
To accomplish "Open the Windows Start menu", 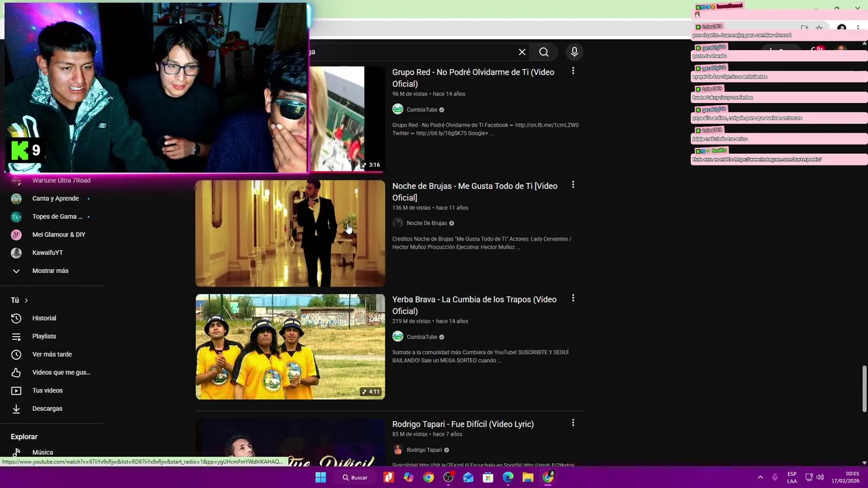I will coord(321,478).
